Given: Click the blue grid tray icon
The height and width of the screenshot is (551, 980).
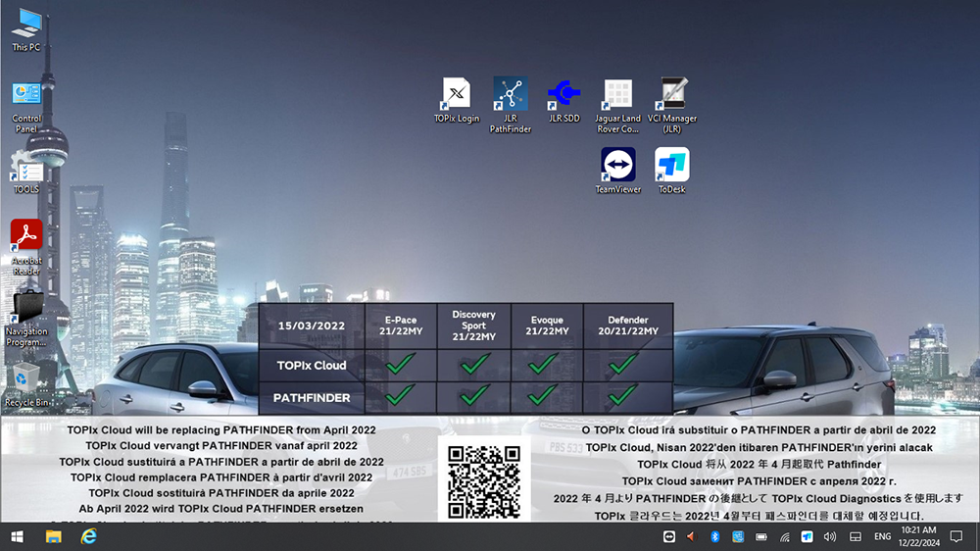Looking at the screenshot, I should (738, 536).
